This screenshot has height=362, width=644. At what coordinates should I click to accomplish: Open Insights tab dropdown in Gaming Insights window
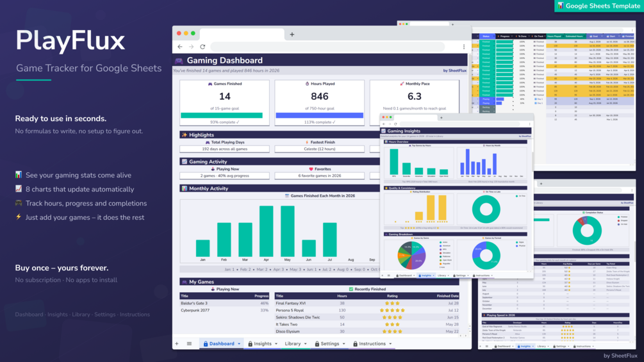pos(433,276)
